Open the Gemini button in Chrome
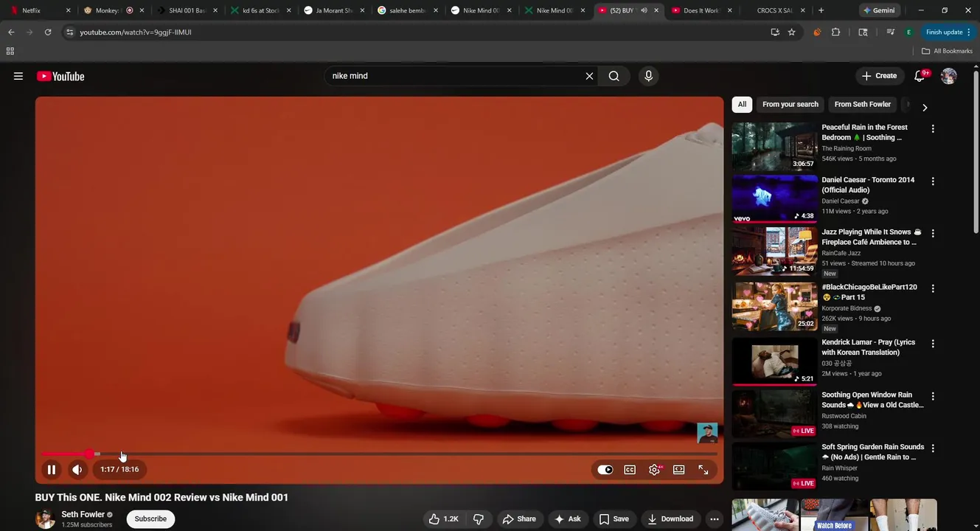Viewport: 980px width, 531px height. [880, 10]
